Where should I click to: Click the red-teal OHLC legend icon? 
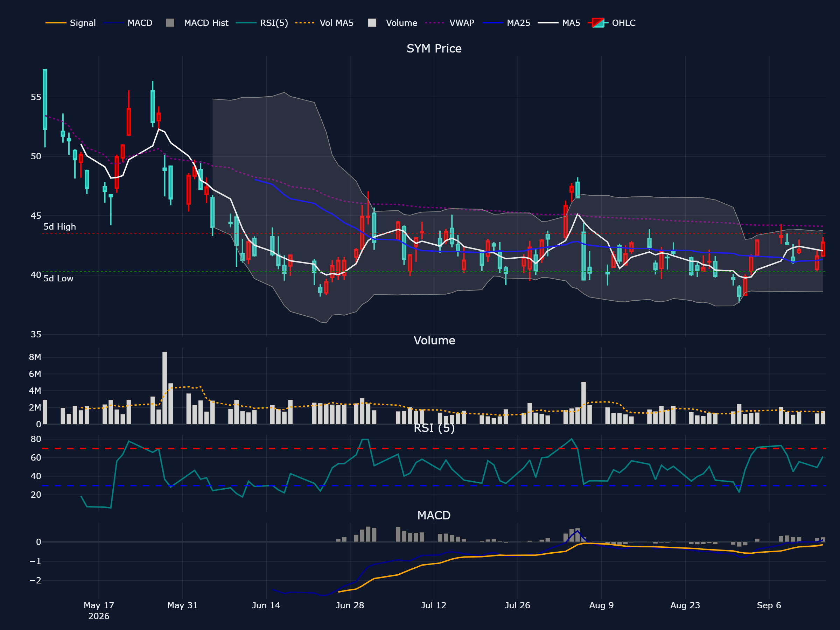point(598,23)
